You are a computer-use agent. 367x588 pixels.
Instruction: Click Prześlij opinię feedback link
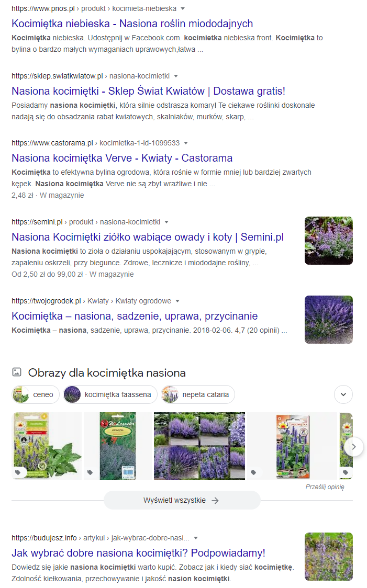click(x=325, y=487)
